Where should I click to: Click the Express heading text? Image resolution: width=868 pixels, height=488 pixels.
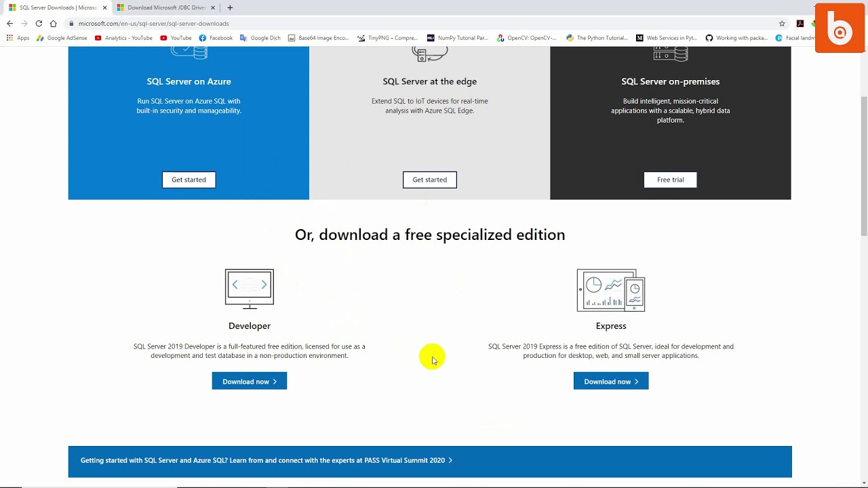[x=611, y=326]
